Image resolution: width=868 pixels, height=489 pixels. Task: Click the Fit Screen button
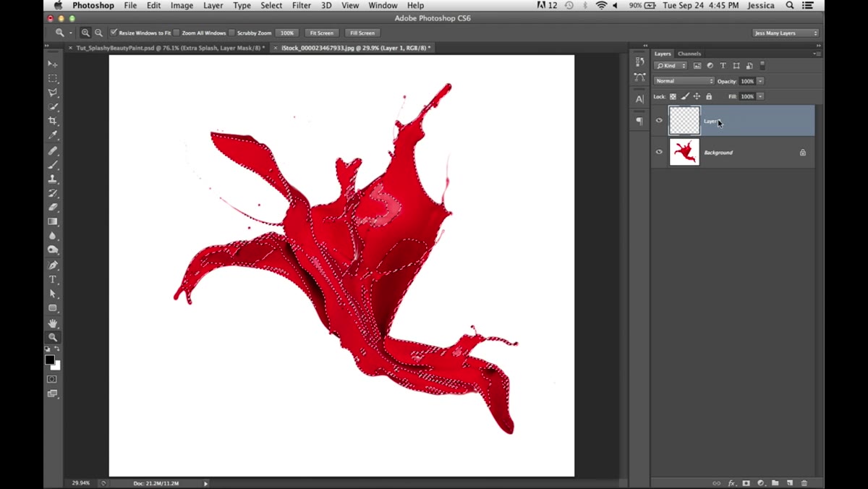(x=322, y=33)
